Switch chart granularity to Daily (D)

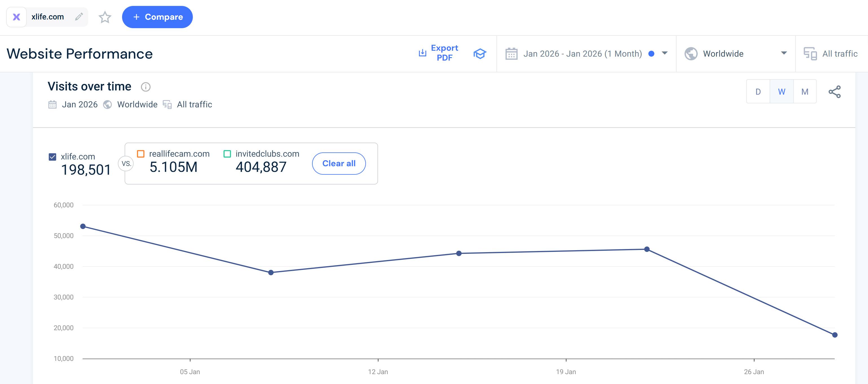pos(758,92)
